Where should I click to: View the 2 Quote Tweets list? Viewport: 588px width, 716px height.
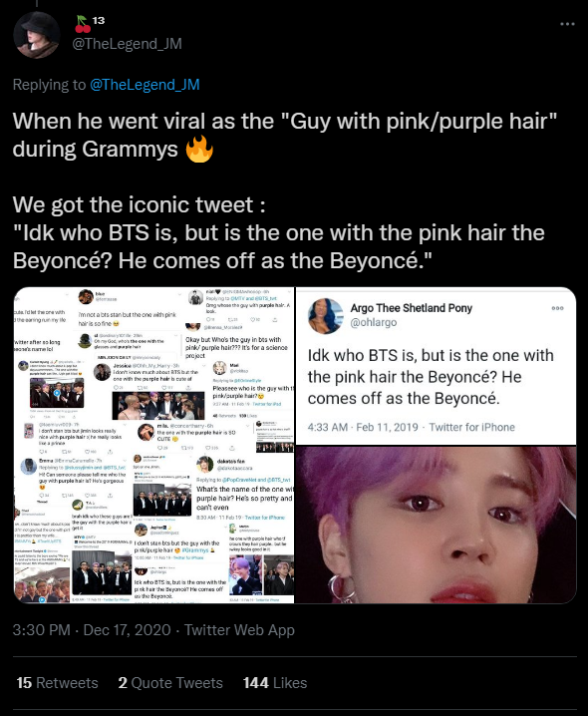[170, 683]
